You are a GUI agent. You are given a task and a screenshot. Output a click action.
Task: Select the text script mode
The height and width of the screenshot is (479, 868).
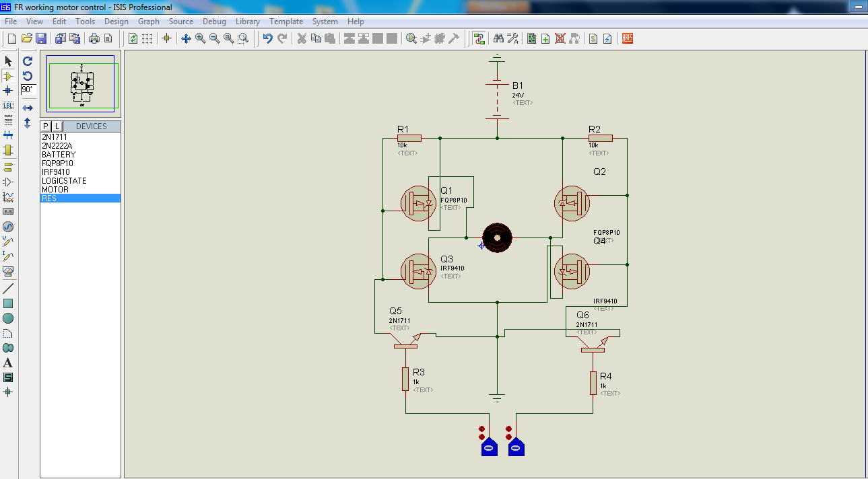[x=8, y=120]
